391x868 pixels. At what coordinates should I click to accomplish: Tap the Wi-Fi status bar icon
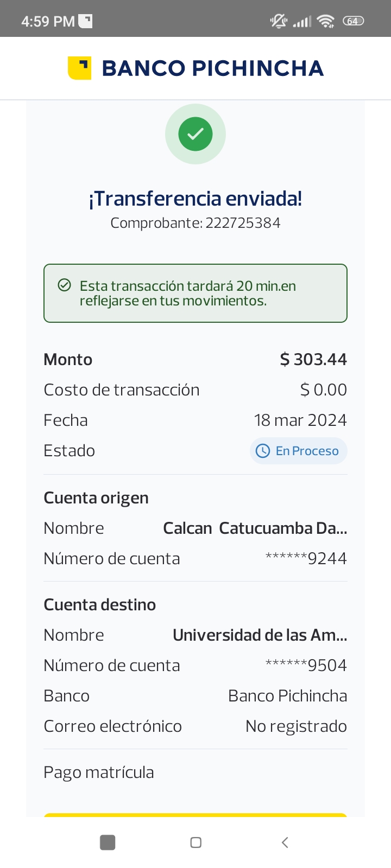point(326,21)
